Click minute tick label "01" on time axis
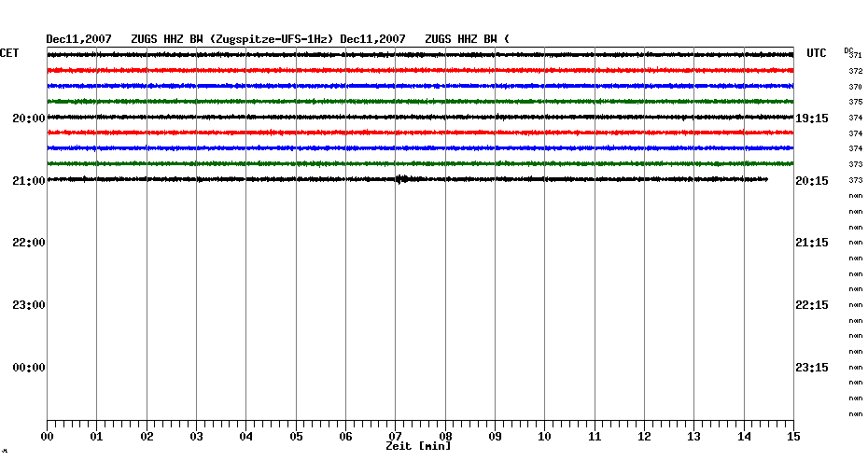868x461 pixels. (97, 437)
